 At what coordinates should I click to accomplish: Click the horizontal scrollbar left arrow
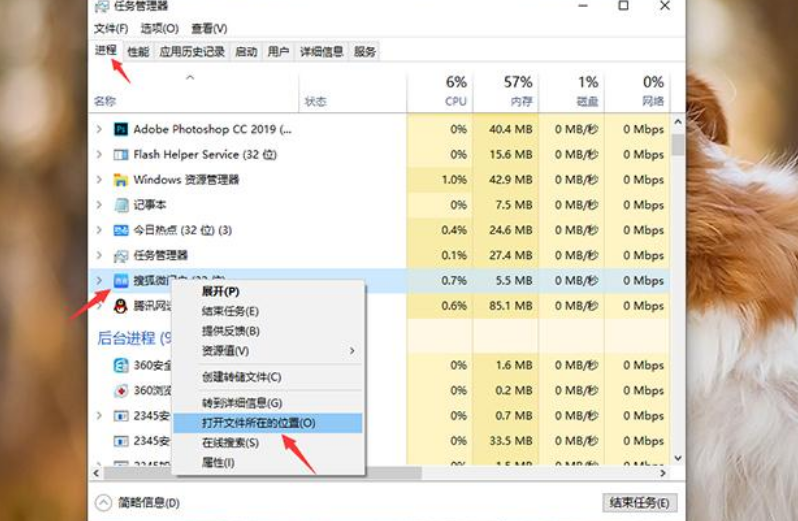point(97,473)
